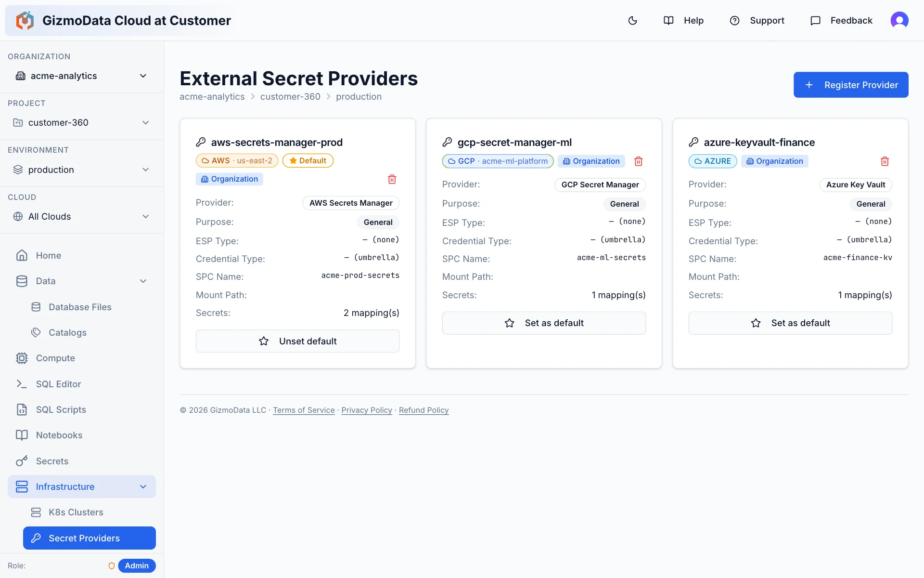Delete the aws-secrets-manager-prod provider
Viewport: 924px width, 578px height.
(x=392, y=179)
